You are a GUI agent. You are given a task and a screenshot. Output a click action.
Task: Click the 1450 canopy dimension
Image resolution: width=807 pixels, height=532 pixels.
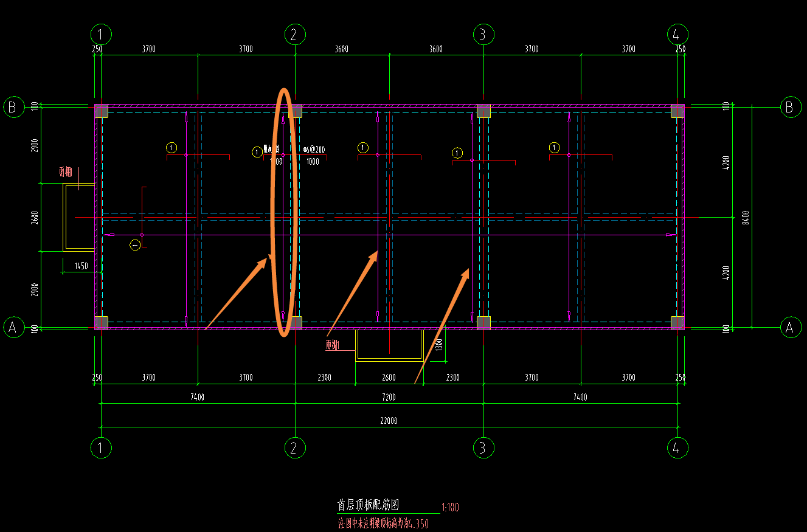[81, 266]
